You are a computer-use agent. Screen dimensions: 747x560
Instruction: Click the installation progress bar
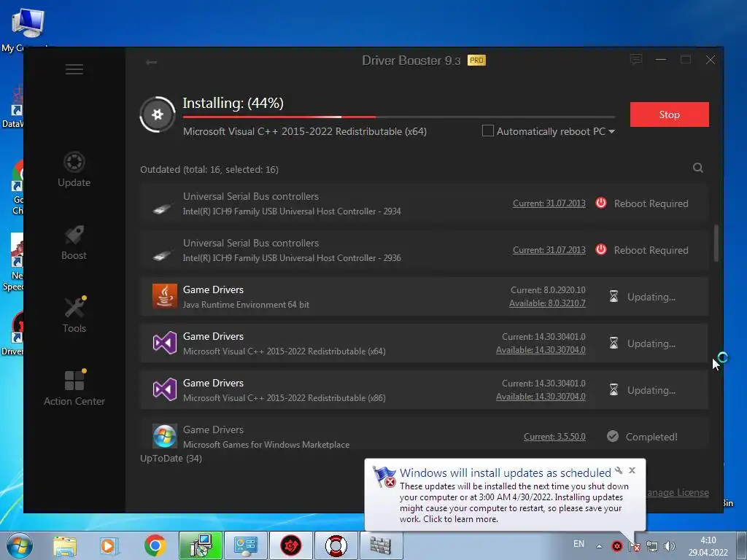click(x=399, y=117)
